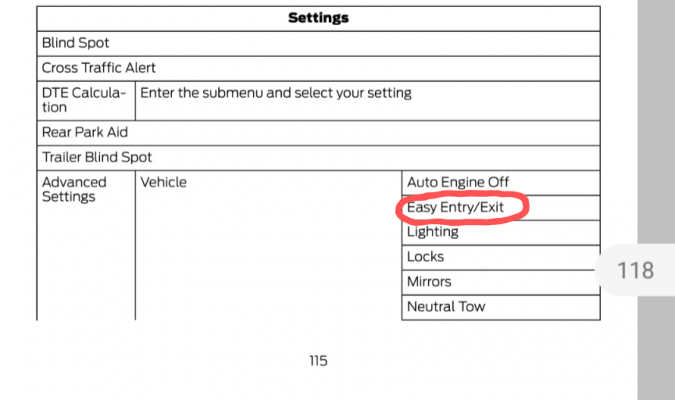Click the 'Enter the submenu' description text
Viewport: 675px width, 400px height.
pyautogui.click(x=276, y=93)
